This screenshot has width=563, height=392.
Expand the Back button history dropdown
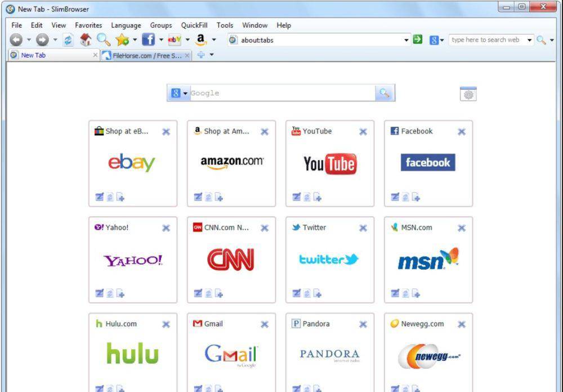(x=29, y=39)
